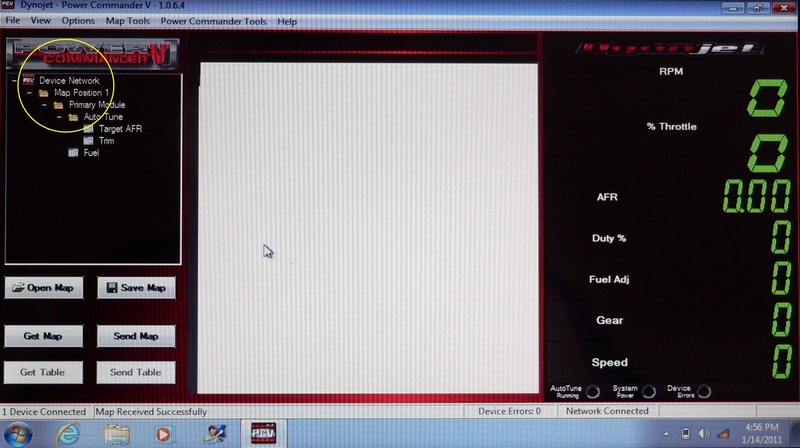Select the Trim table icon

89,141
